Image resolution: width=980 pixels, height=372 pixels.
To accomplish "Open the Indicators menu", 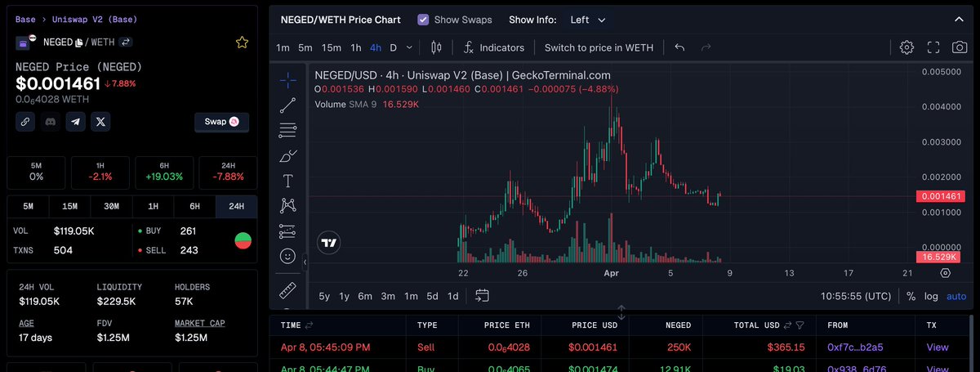I will coord(493,47).
